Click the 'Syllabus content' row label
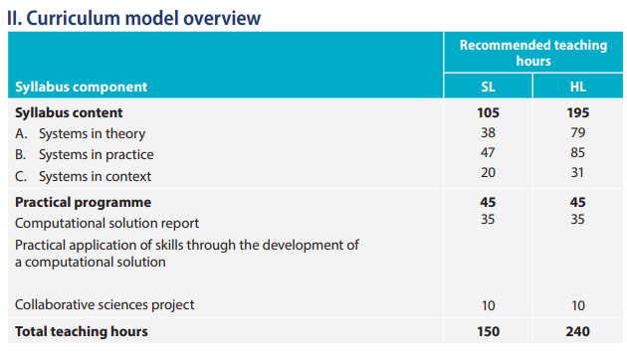Image resolution: width=627 pixels, height=364 pixels. point(69,112)
